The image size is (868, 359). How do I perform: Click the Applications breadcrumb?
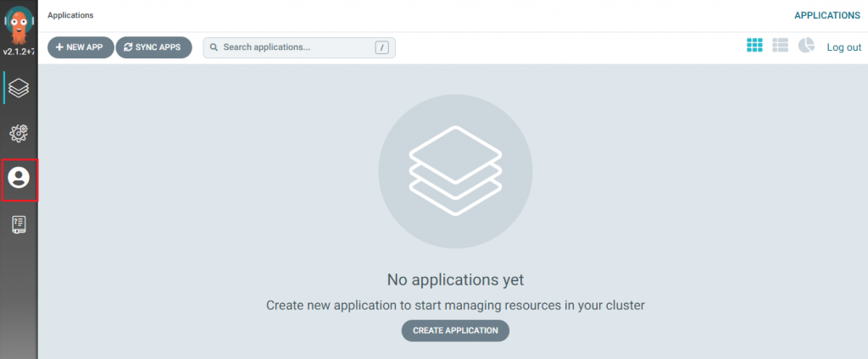pos(70,15)
